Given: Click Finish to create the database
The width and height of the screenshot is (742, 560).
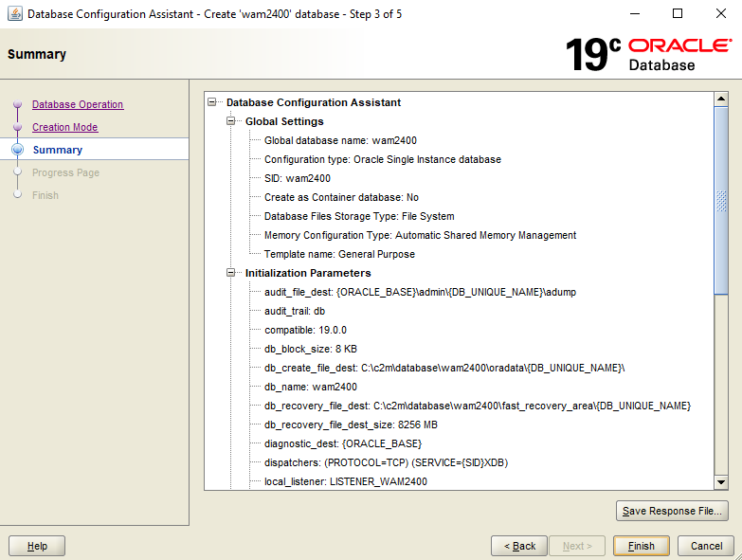Looking at the screenshot, I should (x=642, y=546).
